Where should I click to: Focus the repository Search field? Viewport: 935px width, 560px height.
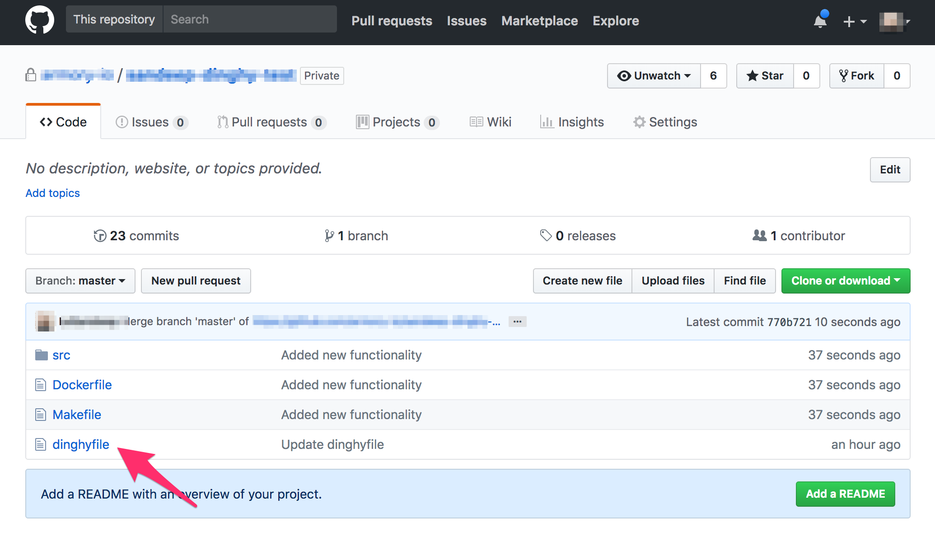click(250, 19)
